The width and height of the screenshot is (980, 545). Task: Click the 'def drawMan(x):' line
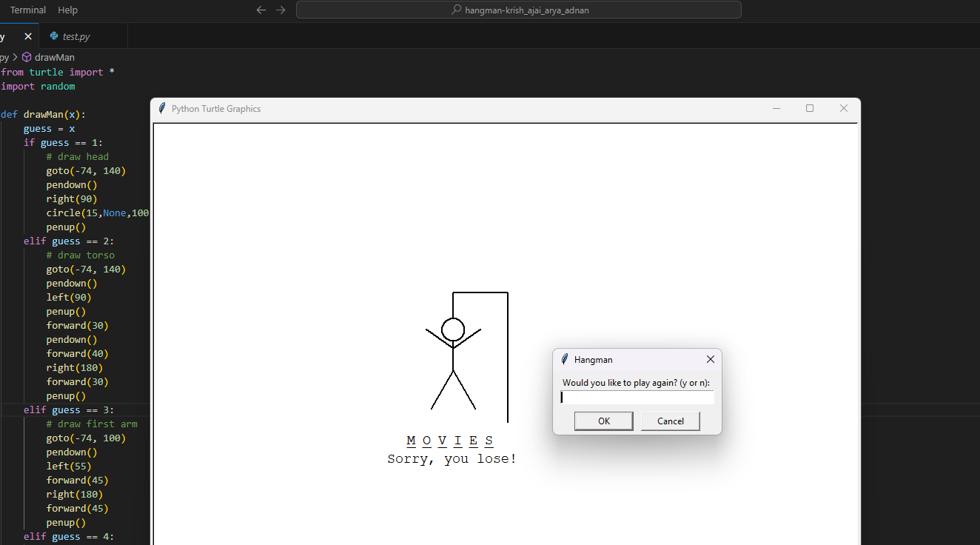pyautogui.click(x=43, y=114)
